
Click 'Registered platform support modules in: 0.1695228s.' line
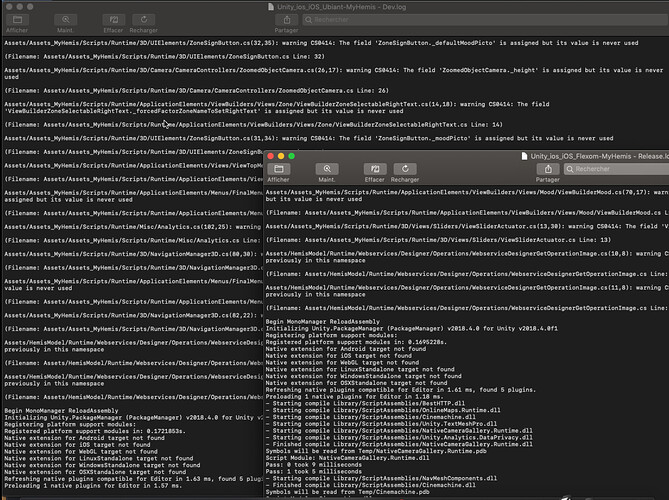point(356,342)
